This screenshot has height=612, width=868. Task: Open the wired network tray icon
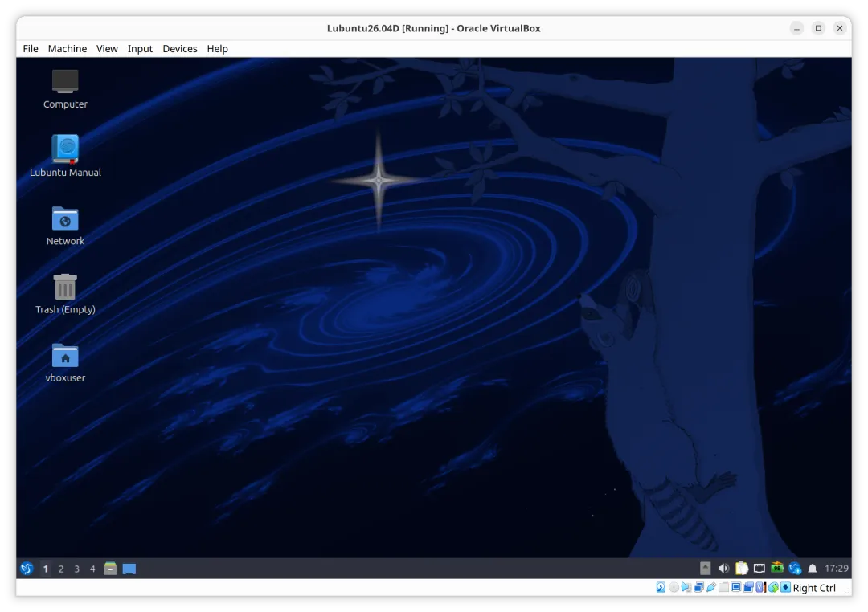[x=759, y=569]
